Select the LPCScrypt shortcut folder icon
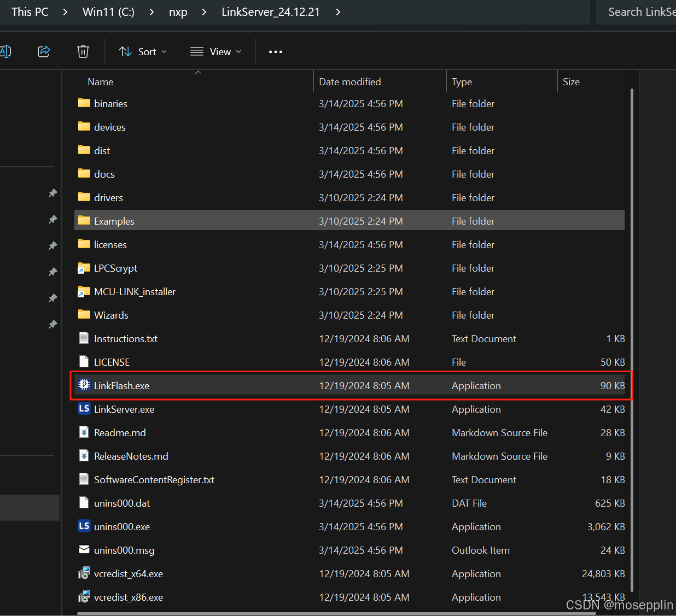 tap(84, 268)
